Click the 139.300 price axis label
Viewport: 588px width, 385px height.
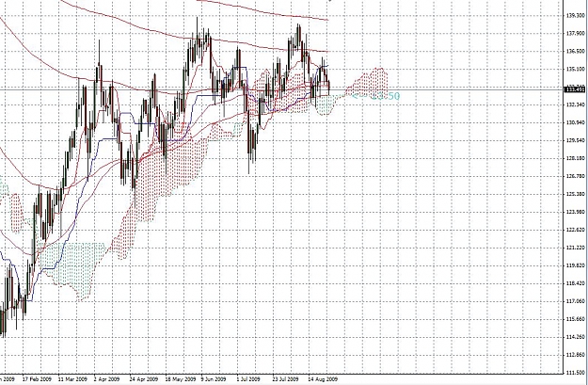click(x=576, y=16)
